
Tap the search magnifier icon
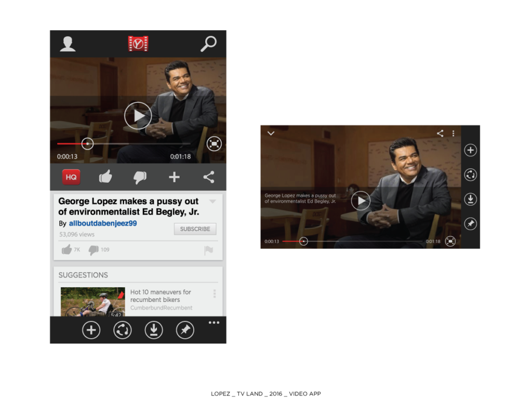[x=208, y=44]
